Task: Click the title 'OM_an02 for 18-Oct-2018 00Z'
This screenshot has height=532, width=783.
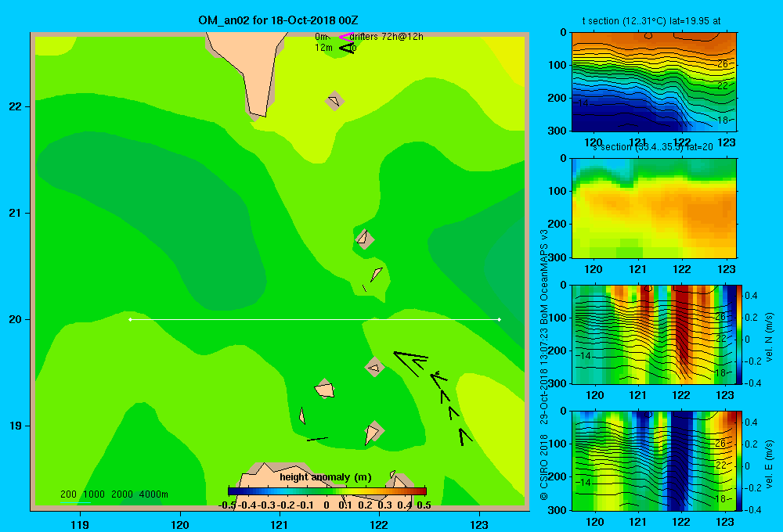Action: 278,20
